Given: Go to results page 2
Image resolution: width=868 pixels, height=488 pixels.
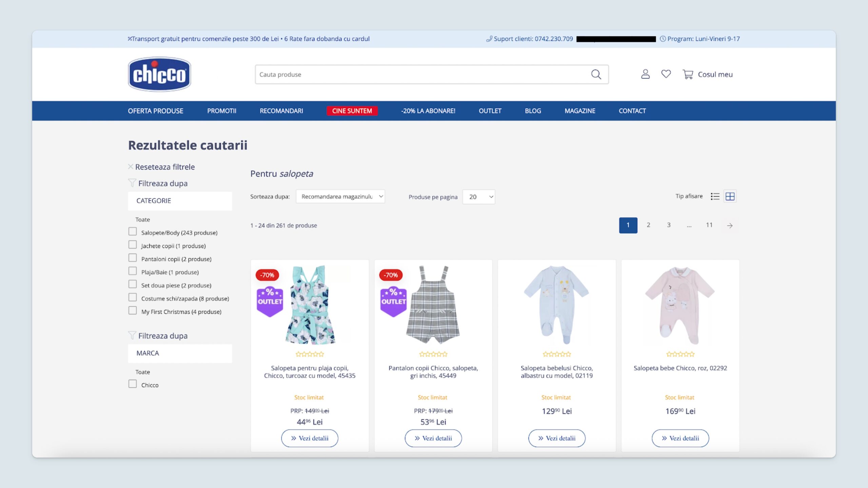Looking at the screenshot, I should tap(648, 225).
